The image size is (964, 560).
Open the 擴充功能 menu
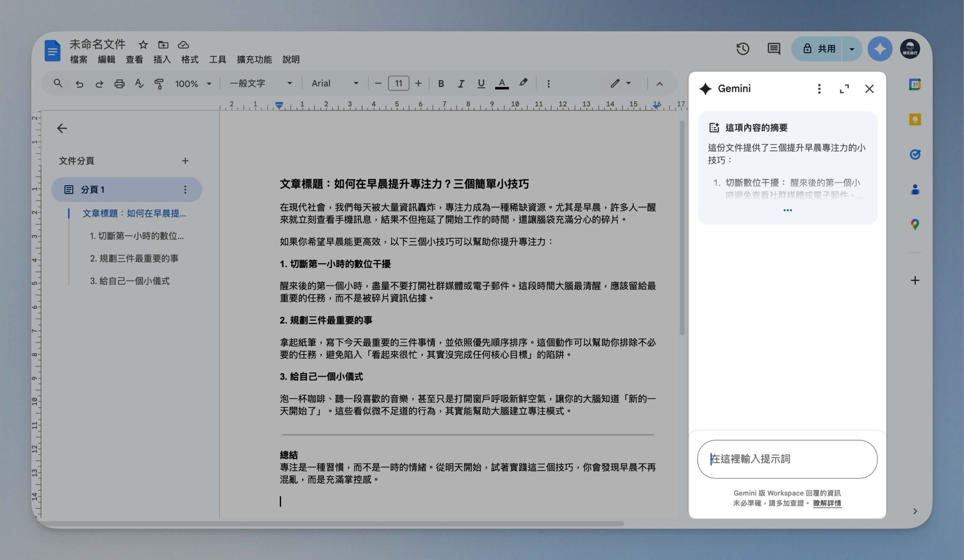254,59
